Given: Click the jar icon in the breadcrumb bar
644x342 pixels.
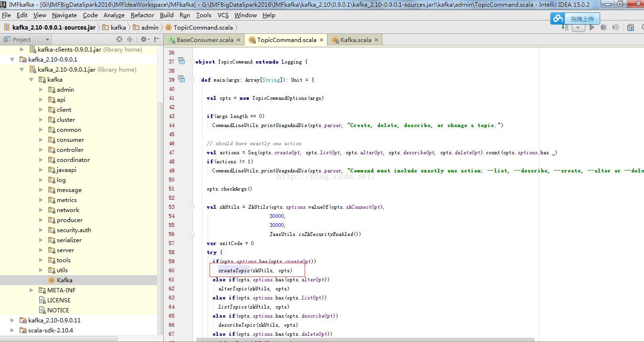Looking at the screenshot, I should pyautogui.click(x=7, y=27).
